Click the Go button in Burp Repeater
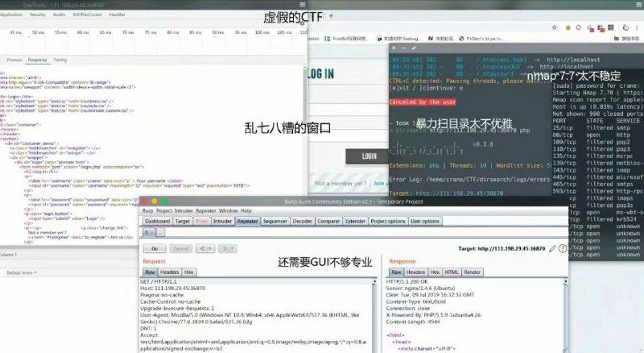This screenshot has height=353, width=644. point(155,249)
